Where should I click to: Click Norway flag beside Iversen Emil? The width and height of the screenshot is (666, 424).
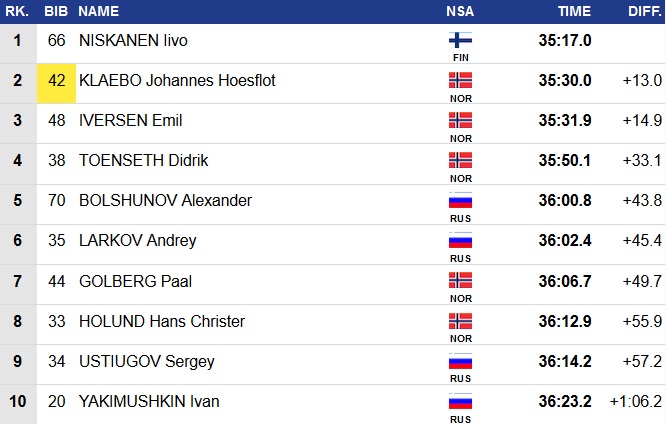point(460,120)
